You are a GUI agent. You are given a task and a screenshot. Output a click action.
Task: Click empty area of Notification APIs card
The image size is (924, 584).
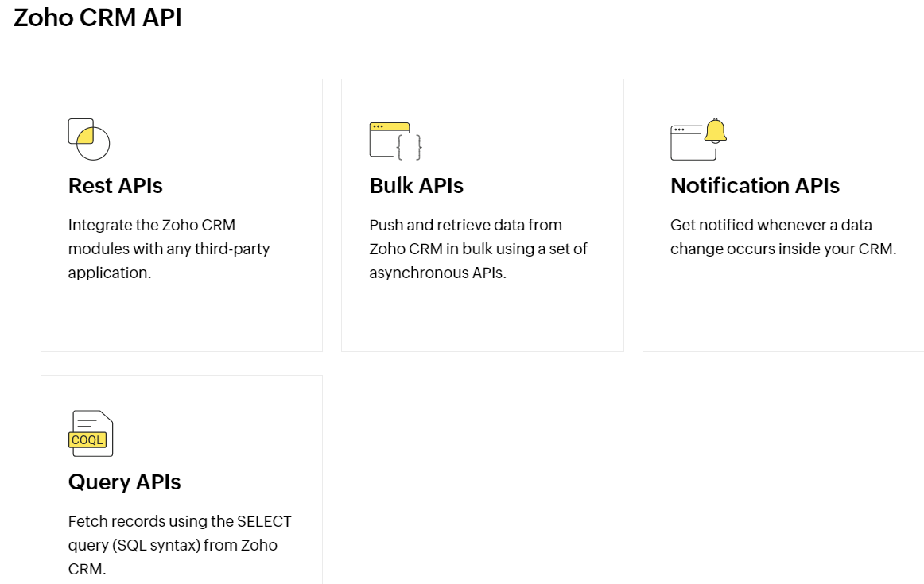coord(784,306)
